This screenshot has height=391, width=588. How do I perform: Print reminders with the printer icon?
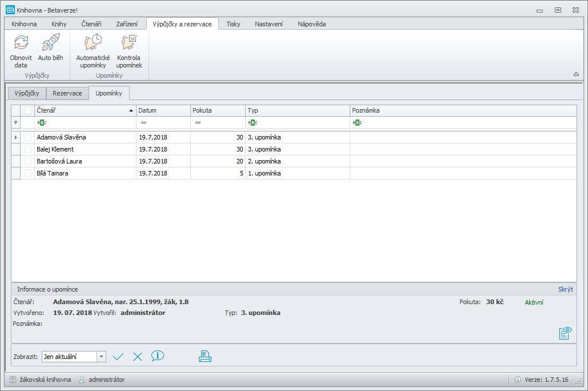coord(205,356)
